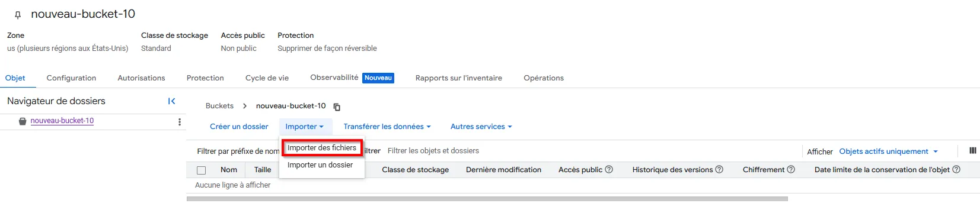The width and height of the screenshot is (980, 216).
Task: Tick the select-all checkbox in table header
Action: (202, 170)
